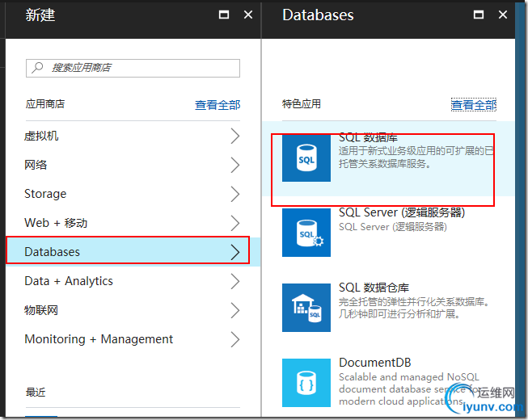Select the SQL Server logical server icon
The height and width of the screenshot is (420, 528).
(306, 233)
